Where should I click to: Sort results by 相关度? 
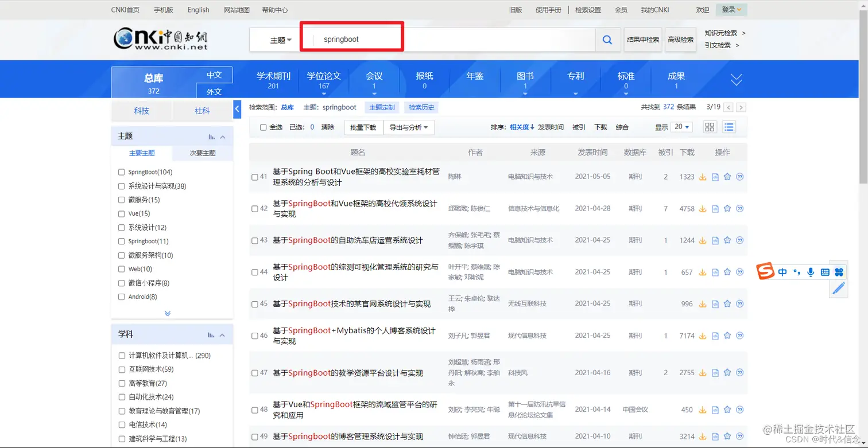coord(522,127)
